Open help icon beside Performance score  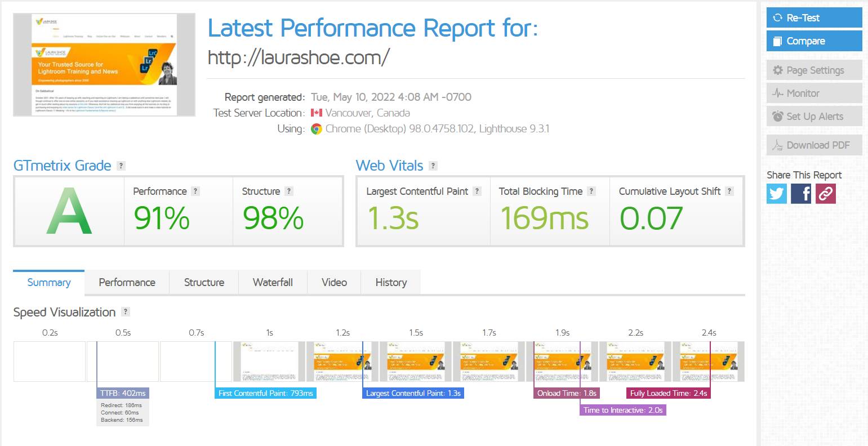click(x=195, y=191)
